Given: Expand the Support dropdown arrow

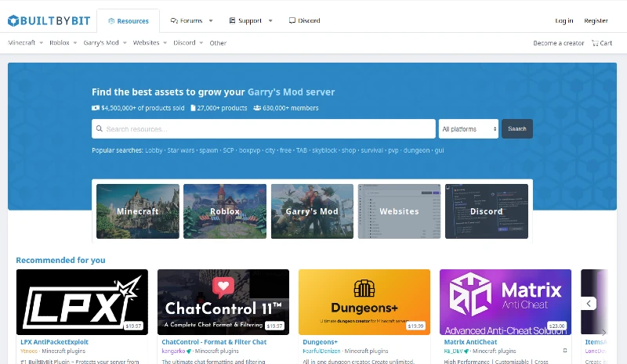Looking at the screenshot, I should click(x=270, y=21).
